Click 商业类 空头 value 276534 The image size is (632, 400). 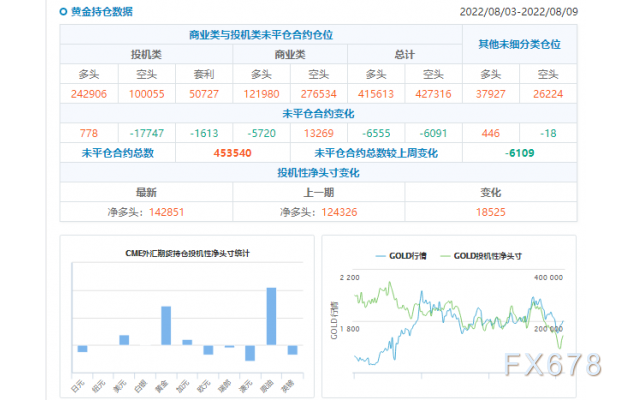[x=318, y=94]
